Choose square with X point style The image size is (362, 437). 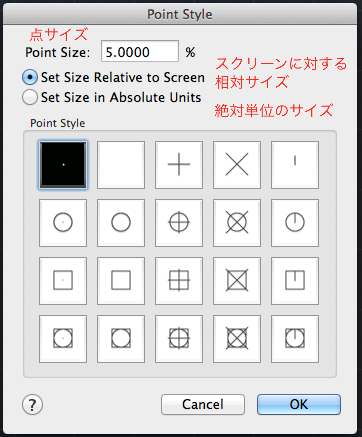tap(237, 281)
